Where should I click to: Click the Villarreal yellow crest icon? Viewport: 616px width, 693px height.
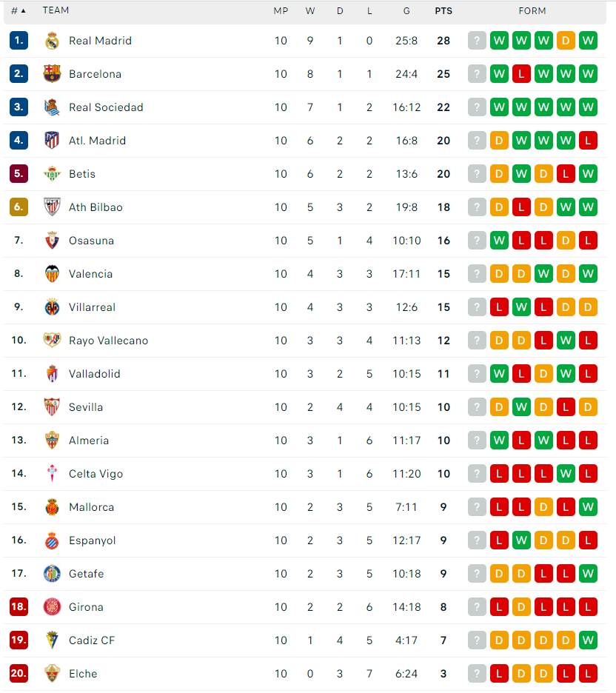pos(52,307)
